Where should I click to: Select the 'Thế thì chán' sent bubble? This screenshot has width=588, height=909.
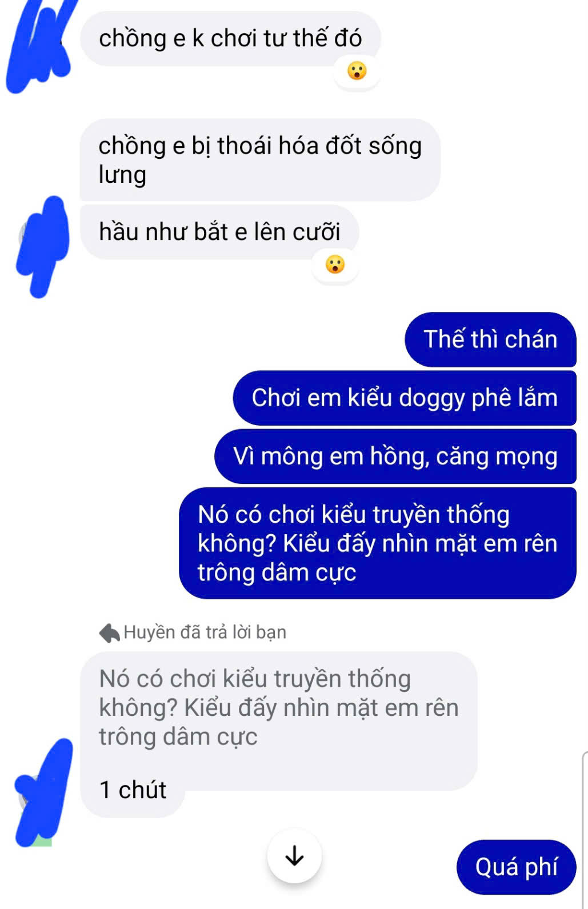tap(490, 339)
